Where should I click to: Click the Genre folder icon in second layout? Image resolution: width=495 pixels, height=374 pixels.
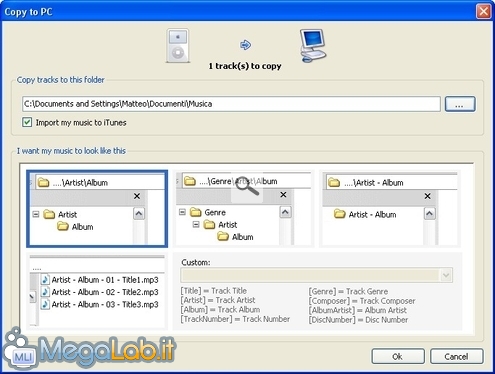coord(196,212)
